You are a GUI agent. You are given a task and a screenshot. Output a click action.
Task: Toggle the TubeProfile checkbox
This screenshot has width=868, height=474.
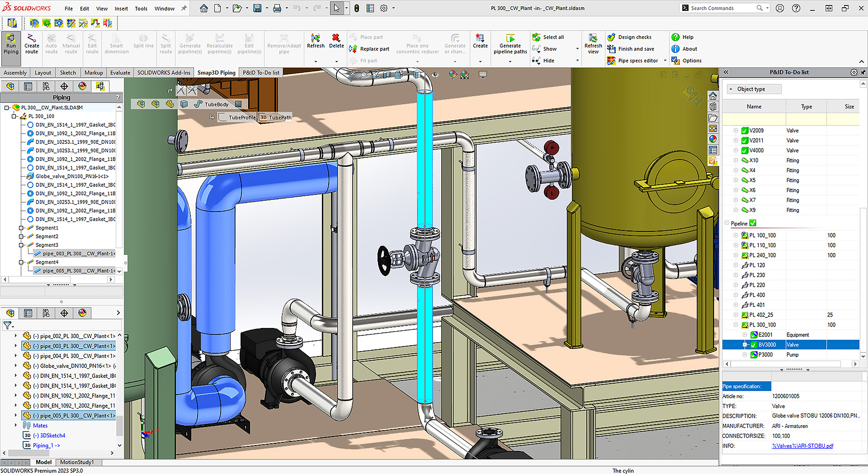click(222, 117)
